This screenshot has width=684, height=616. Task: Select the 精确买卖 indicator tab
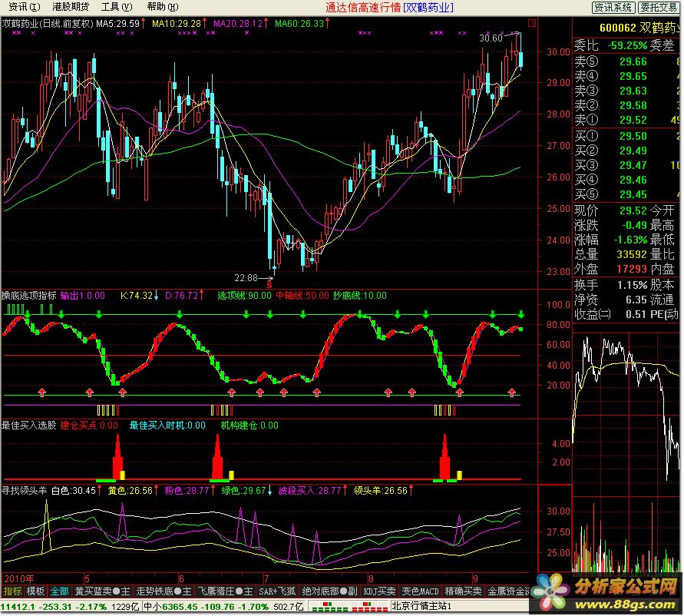tap(463, 591)
